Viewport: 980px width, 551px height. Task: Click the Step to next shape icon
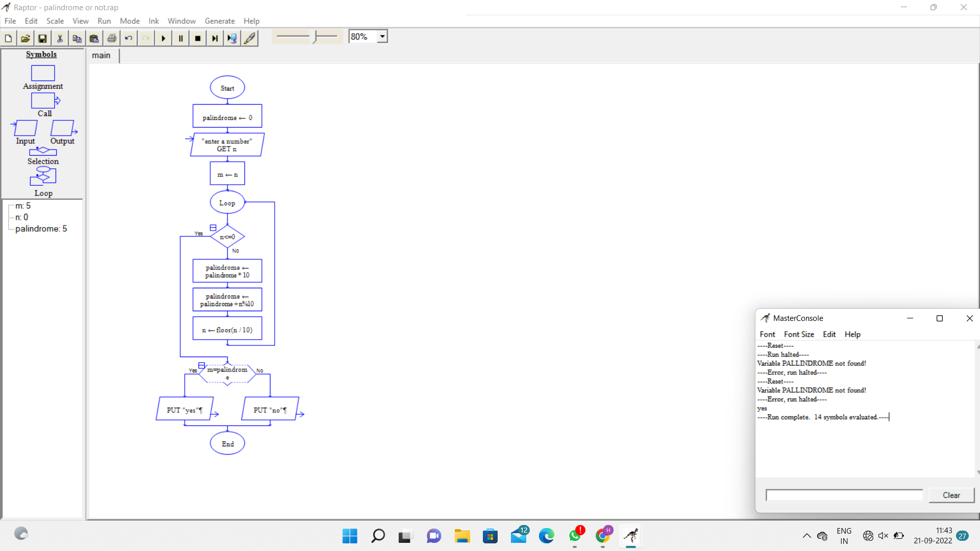[x=215, y=38]
